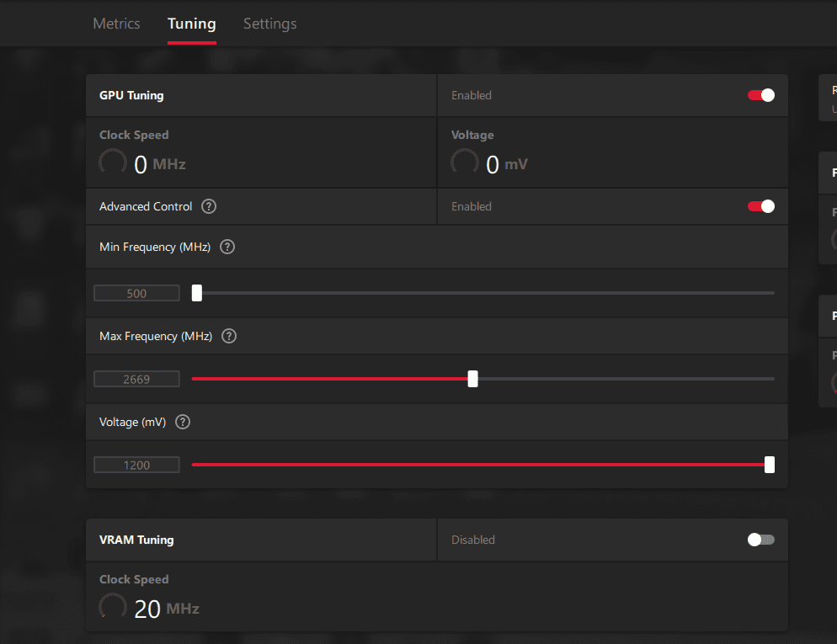Click the VRAM Clock Speed gauge icon

pyautogui.click(x=113, y=608)
